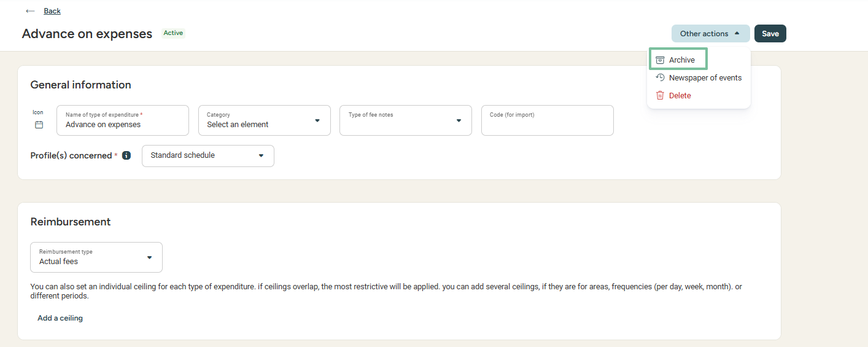Viewport: 868px width, 347px height.
Task: Focus the Name of type of expenditure field
Action: pos(123,120)
